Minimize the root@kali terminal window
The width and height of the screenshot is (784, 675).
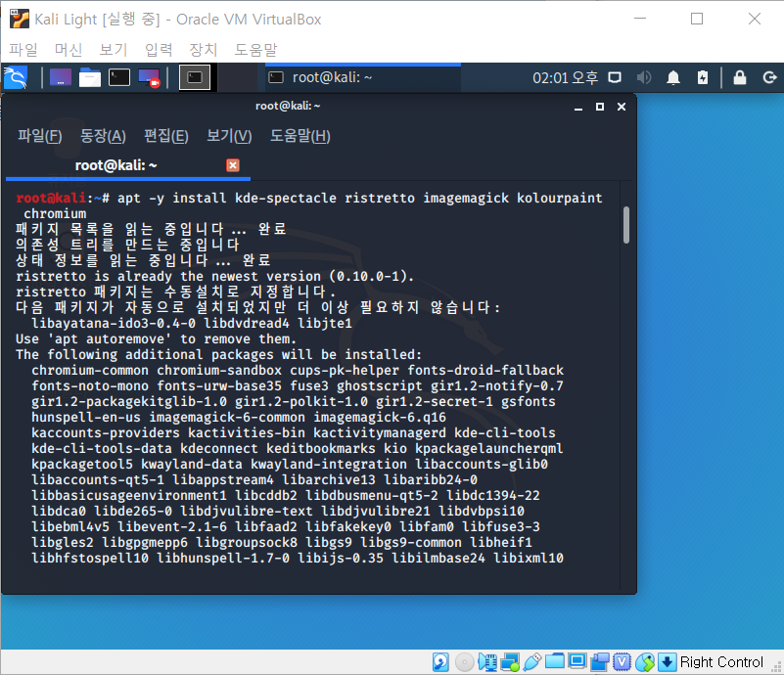point(578,107)
